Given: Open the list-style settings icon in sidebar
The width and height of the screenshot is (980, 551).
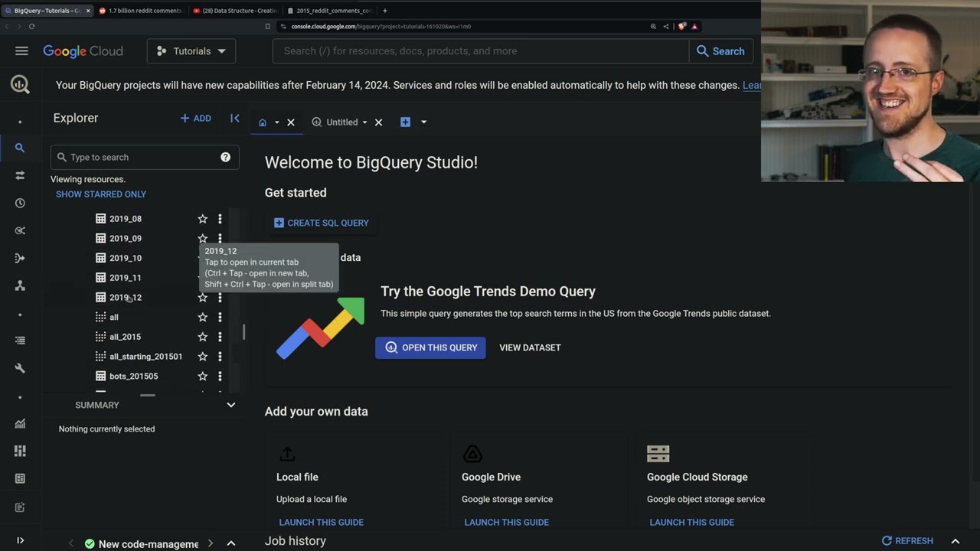Looking at the screenshot, I should coord(20,341).
